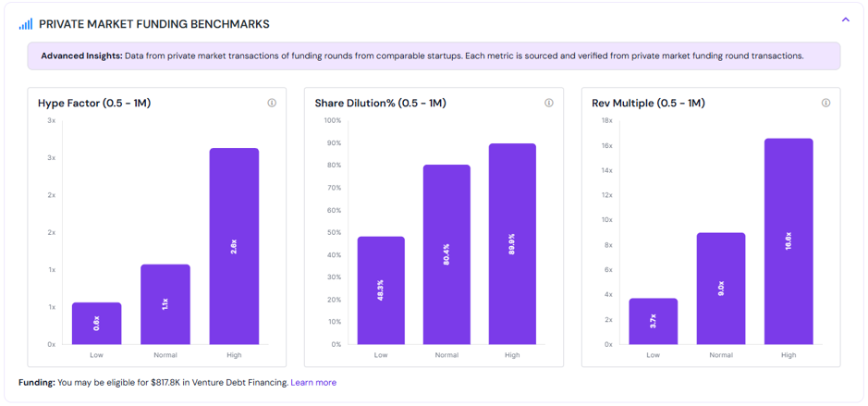Click the 10x axis label in Rev Multiple
Screen dimensions: 868x406
coord(607,220)
